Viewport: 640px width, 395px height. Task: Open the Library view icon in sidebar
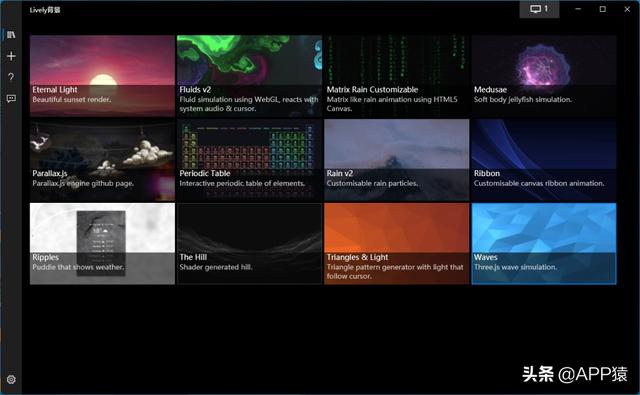[x=11, y=35]
